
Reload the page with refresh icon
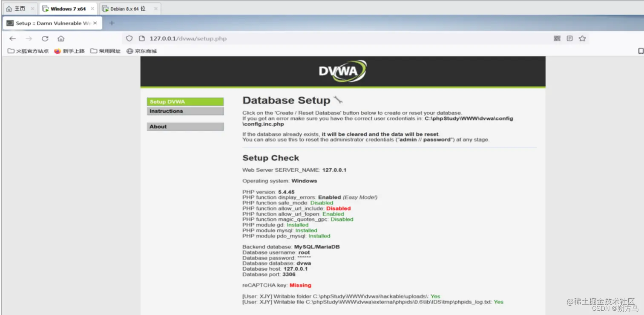click(45, 38)
